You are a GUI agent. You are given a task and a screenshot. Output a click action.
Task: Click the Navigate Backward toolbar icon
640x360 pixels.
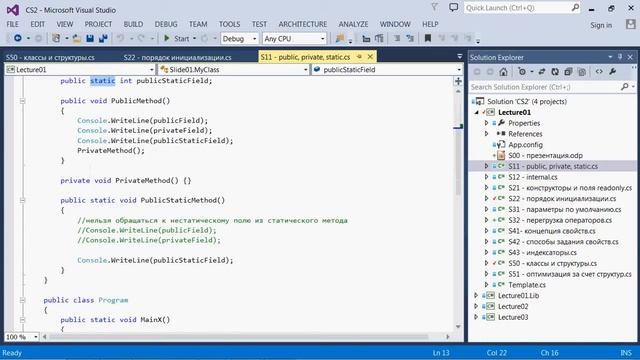(18, 38)
